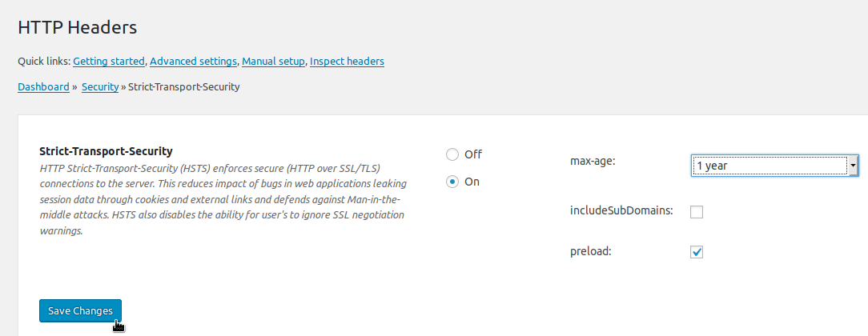The width and height of the screenshot is (868, 336).
Task: Click the bold Strict-Transport-Security section heading
Action: tap(106, 150)
